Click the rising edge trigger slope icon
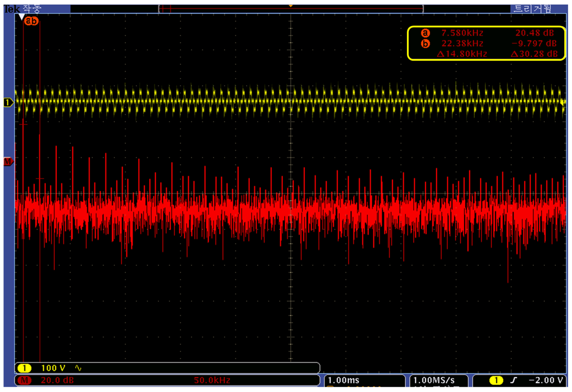The width and height of the screenshot is (572, 392). [513, 380]
